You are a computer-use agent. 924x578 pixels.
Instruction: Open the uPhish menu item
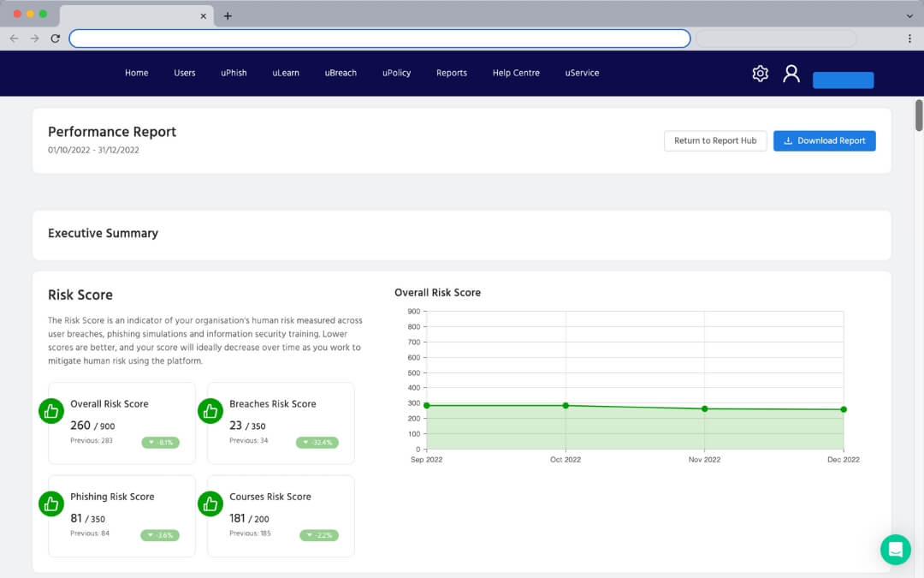(234, 73)
